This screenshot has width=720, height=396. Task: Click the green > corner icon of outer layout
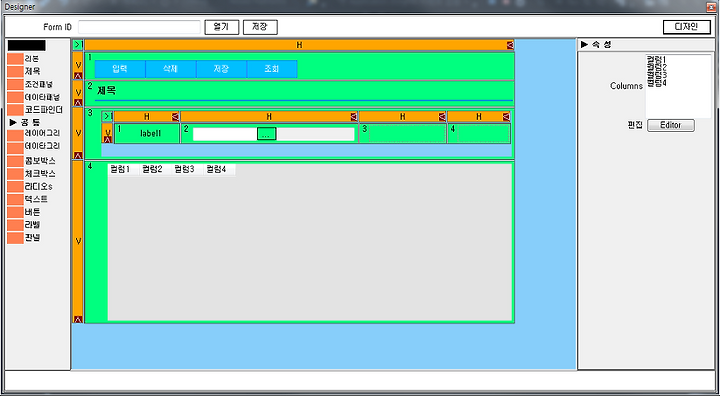tap(78, 45)
